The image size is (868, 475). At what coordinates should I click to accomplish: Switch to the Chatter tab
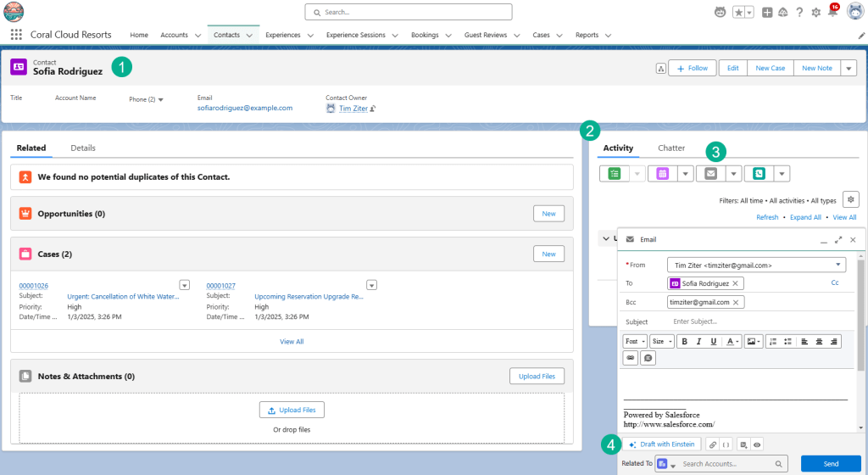click(x=671, y=148)
